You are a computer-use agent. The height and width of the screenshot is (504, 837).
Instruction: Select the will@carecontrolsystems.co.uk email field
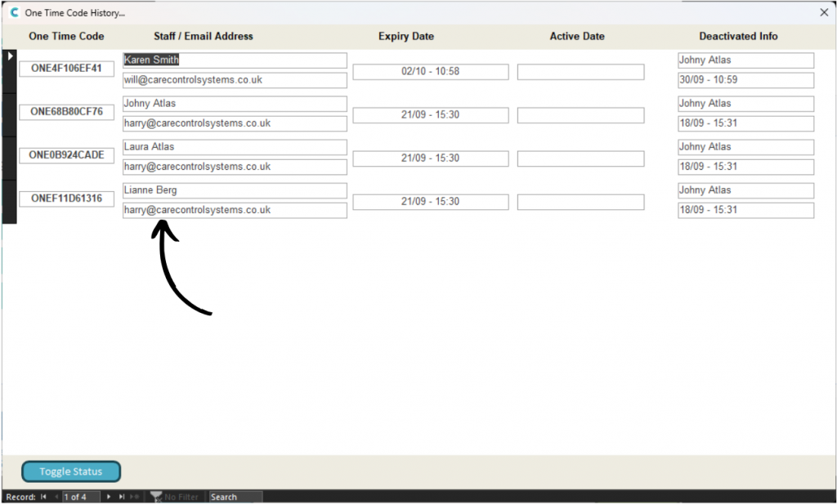point(235,80)
